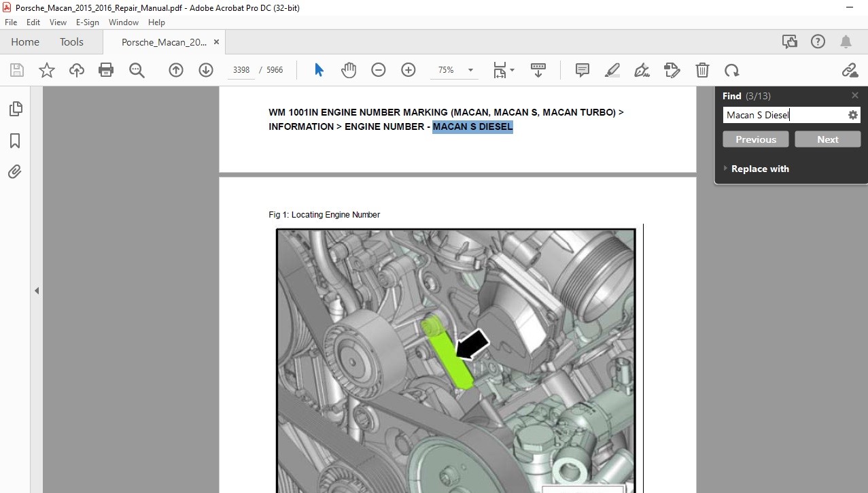The height and width of the screenshot is (493, 868).
Task: Click the Fig 1: Locating Engine Number caption
Action: (x=324, y=215)
